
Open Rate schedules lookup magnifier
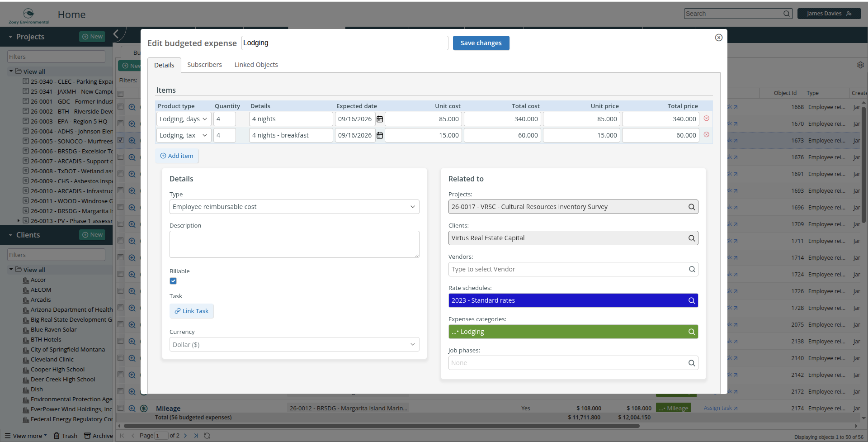pos(691,300)
